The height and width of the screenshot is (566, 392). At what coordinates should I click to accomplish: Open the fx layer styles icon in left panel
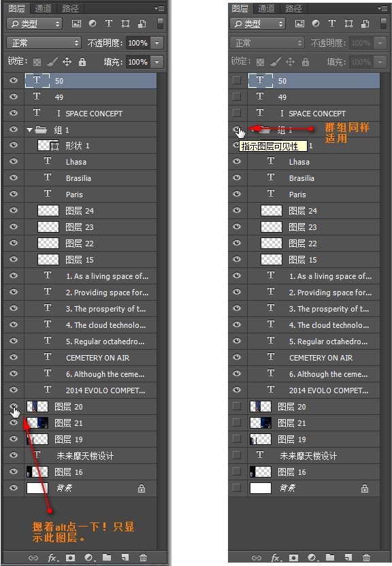(53, 558)
